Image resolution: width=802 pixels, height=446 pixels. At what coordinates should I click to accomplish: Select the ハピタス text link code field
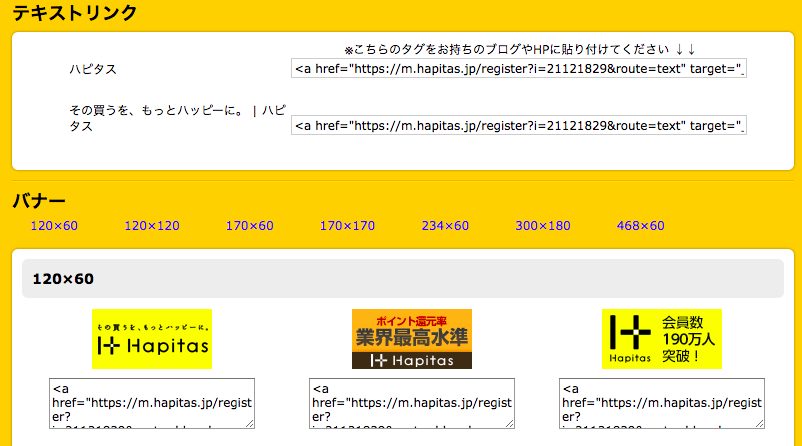[x=519, y=69]
